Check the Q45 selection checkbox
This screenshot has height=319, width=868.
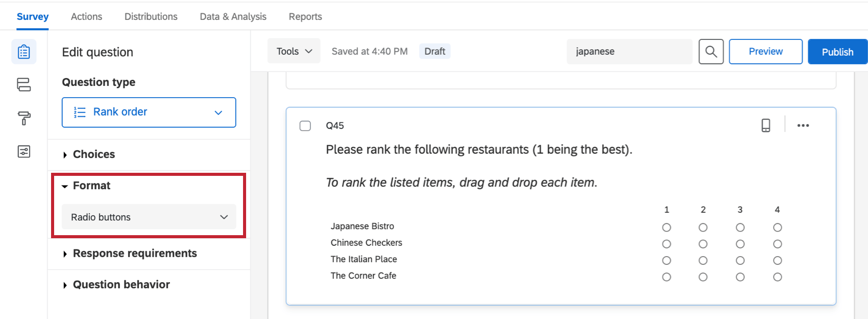(305, 125)
